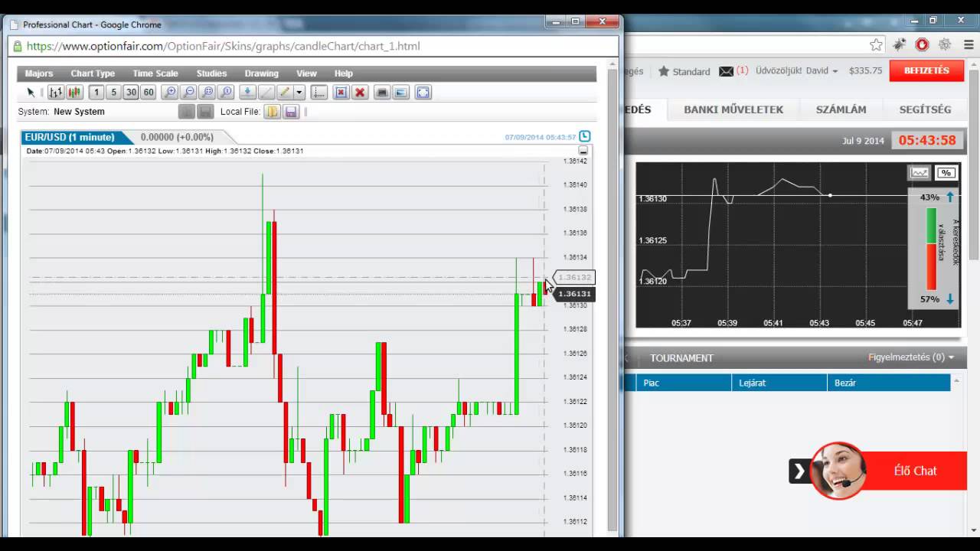The width and height of the screenshot is (980, 551).
Task: Click the chart window vertical scrollbar
Action: [612, 298]
